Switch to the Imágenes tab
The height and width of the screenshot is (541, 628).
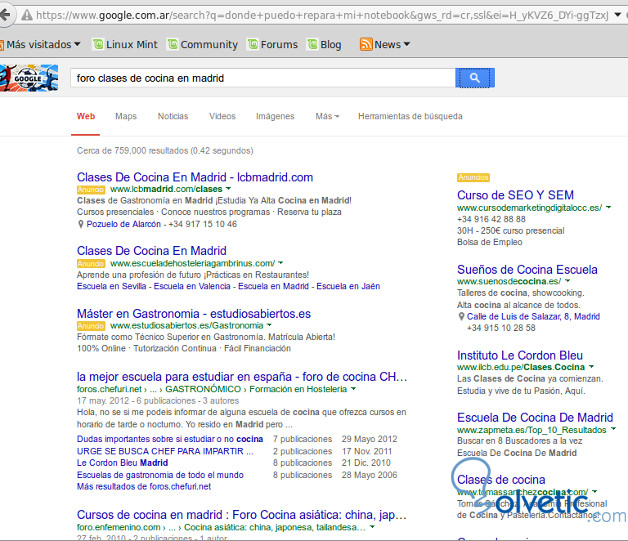(x=275, y=116)
